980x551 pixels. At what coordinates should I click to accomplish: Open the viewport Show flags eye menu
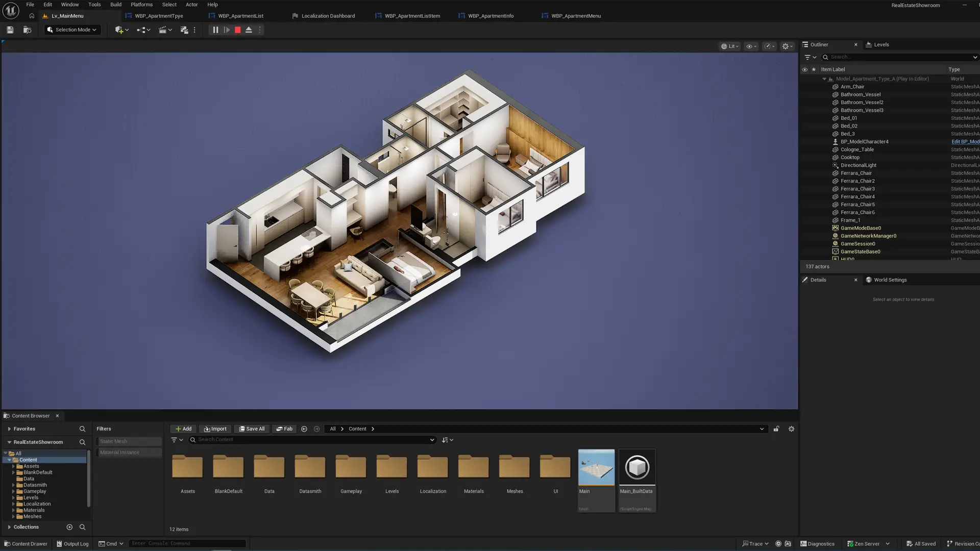tap(751, 46)
